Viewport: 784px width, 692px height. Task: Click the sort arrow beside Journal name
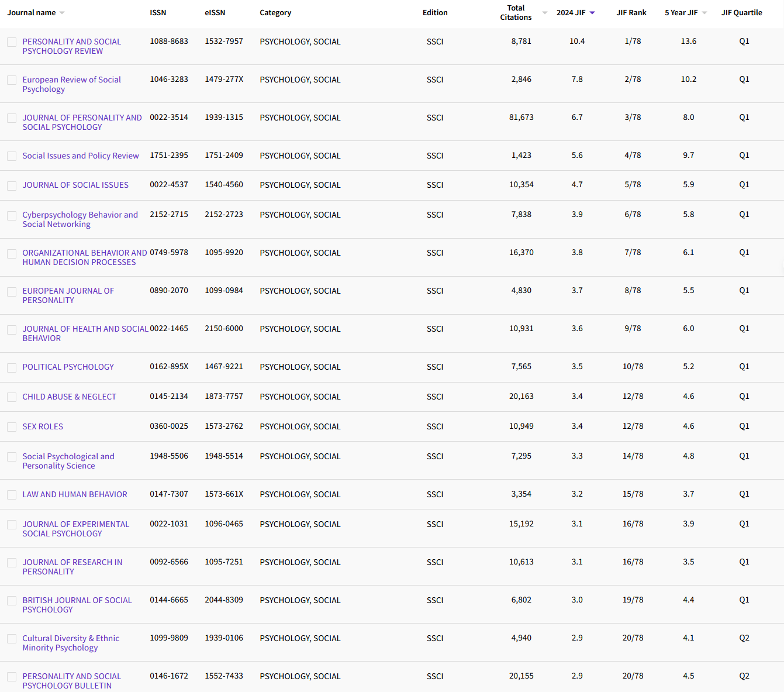[62, 13]
